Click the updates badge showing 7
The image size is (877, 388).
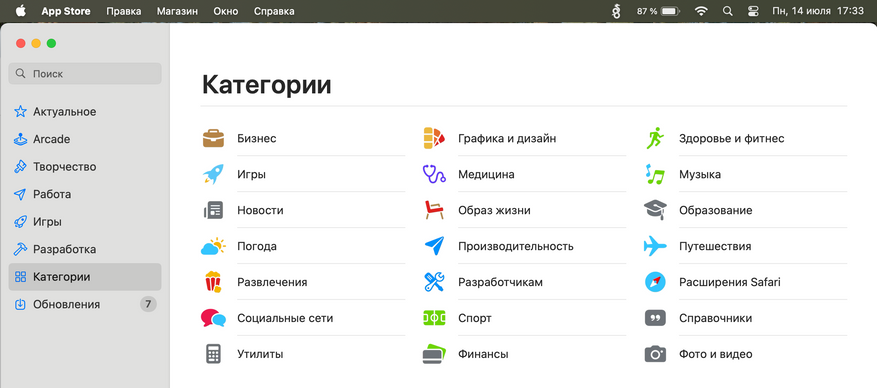[148, 305]
